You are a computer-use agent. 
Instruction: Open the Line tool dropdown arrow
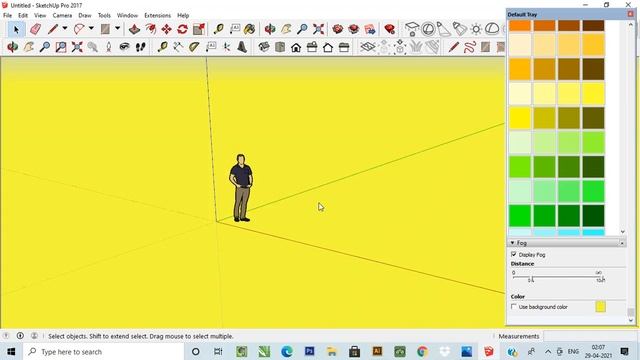click(64, 29)
